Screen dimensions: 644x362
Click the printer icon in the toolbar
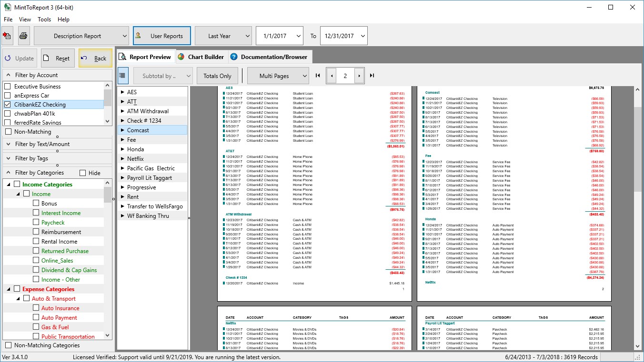tap(23, 36)
